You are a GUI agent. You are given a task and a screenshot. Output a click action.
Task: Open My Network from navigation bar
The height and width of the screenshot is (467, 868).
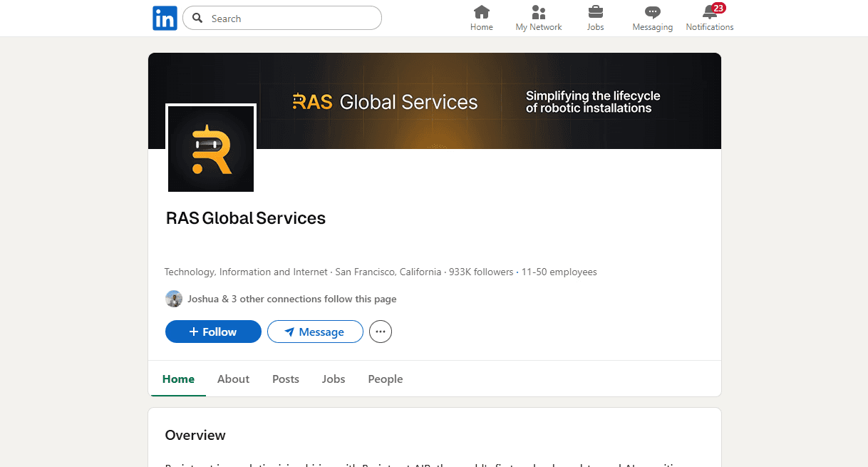pyautogui.click(x=539, y=19)
